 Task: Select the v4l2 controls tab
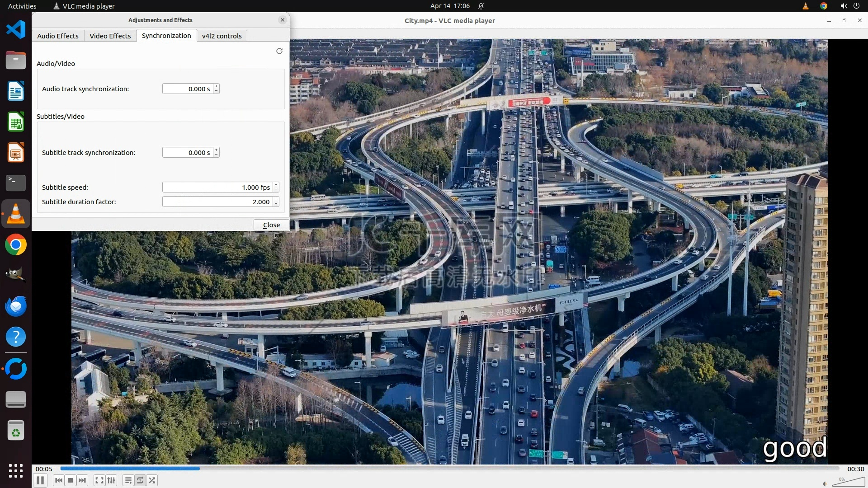coord(222,36)
